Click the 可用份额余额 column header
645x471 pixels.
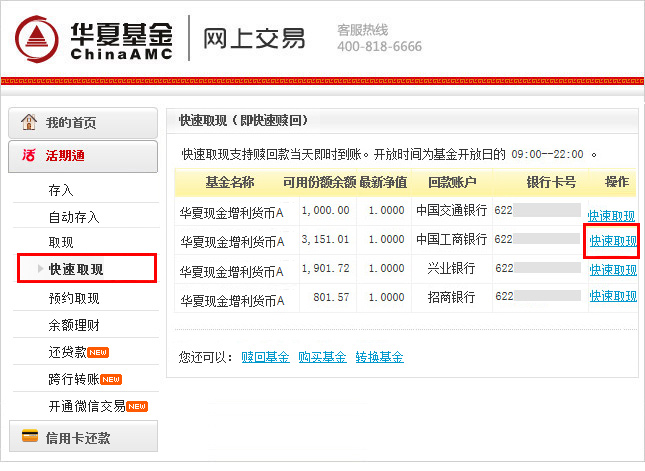pos(320,182)
